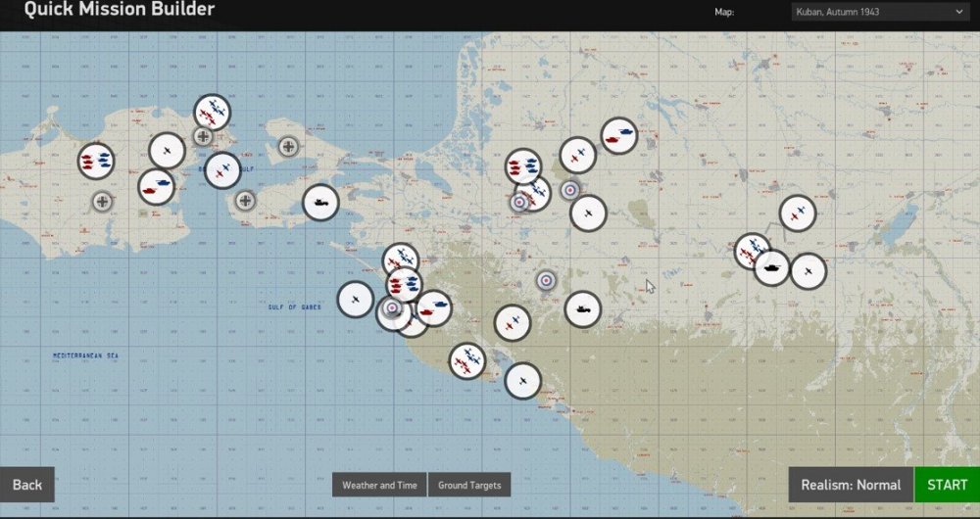Select airfield cross left of the western truck icon
The height and width of the screenshot is (519, 980).
click(246, 201)
